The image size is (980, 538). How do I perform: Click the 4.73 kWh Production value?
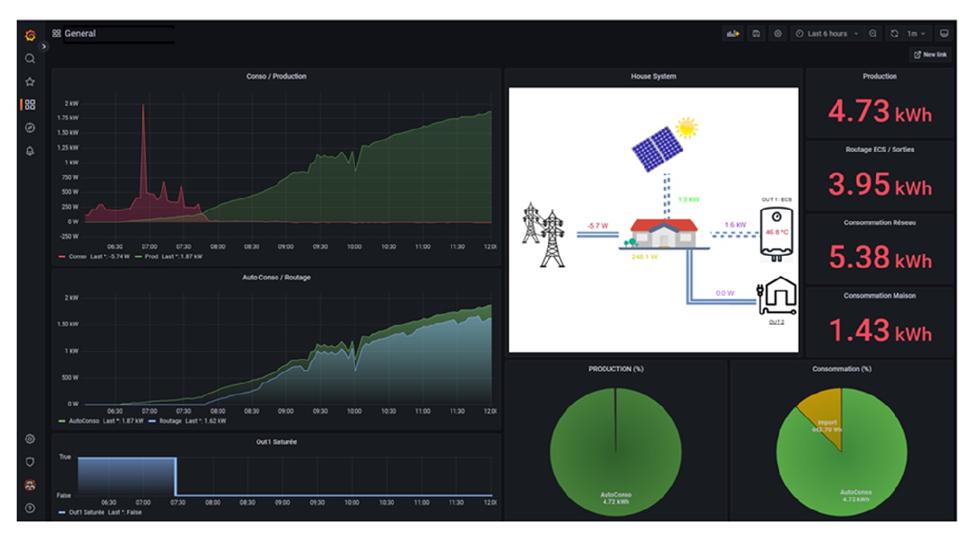(880, 112)
